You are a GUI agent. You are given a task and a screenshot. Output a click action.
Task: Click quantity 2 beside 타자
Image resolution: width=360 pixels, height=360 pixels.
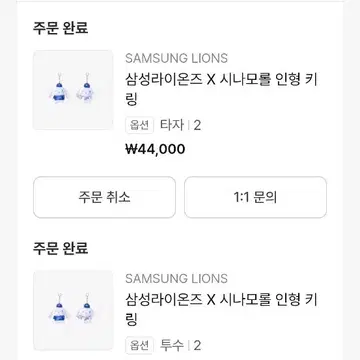click(197, 126)
